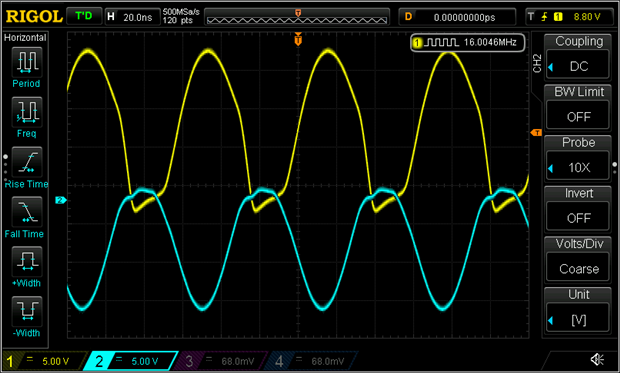
Task: Click the orange trigger position marker above the grid
Action: 298,39
